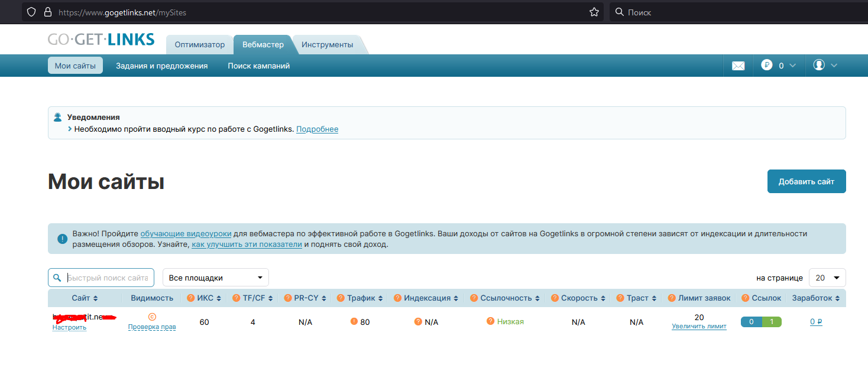
Task: Open the Все площадки dropdown
Action: (x=216, y=278)
